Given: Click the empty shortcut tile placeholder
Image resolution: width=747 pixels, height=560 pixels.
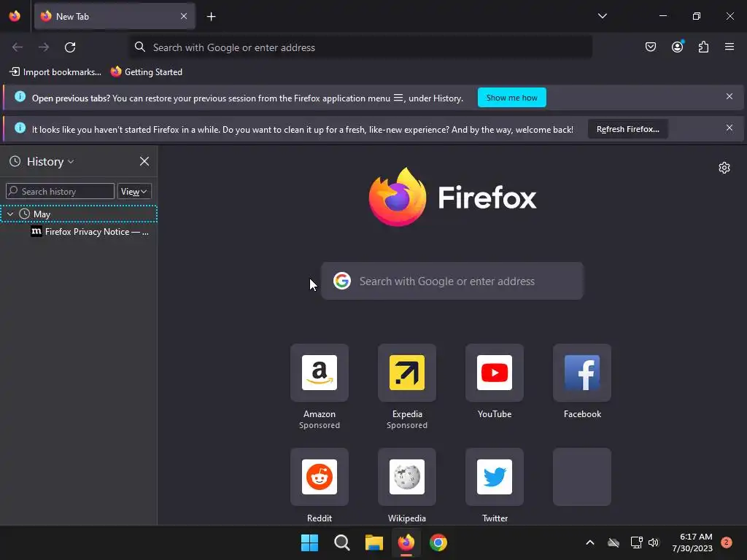Looking at the screenshot, I should [x=582, y=477].
